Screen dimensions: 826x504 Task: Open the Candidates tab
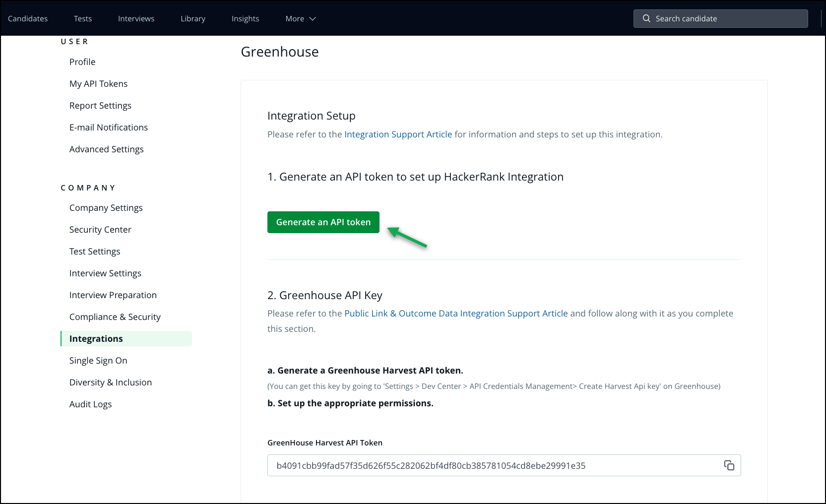(x=28, y=18)
